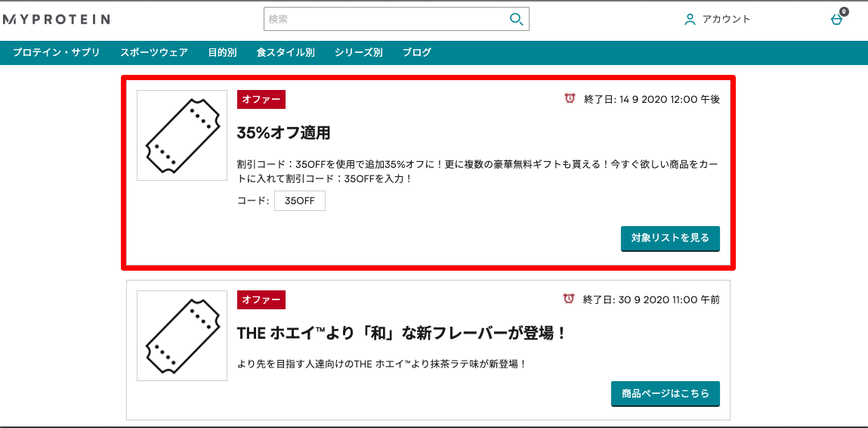Screen dimensions: 868x428
Task: Open the 食スタイル別 menu
Action: 286,53
